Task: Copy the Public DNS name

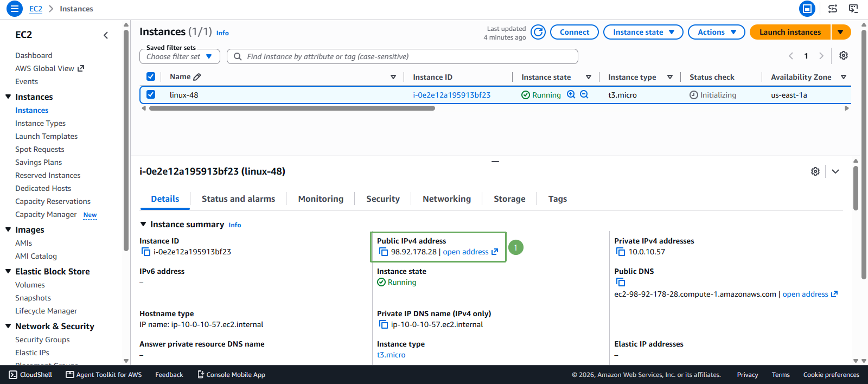Action: (621, 282)
